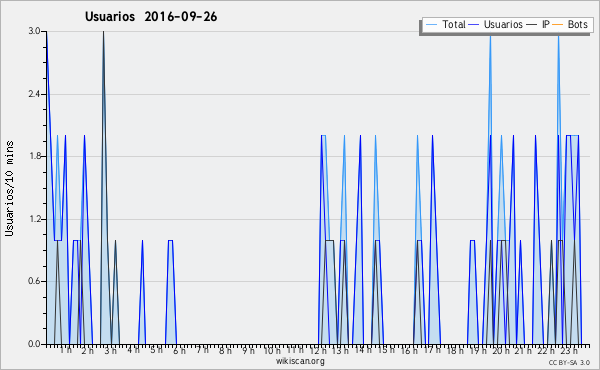This screenshot has width=600, height=370.
Task: Click the y-axis value '1.2'
Action: click(x=34, y=219)
